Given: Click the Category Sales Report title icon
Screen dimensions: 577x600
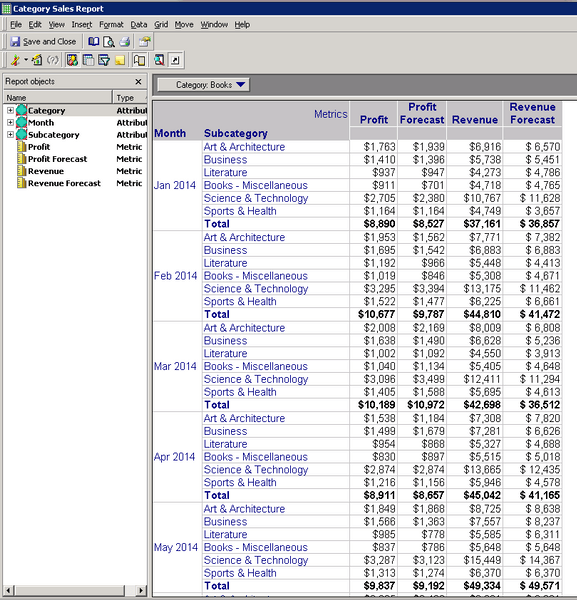Looking at the screenshot, I should point(7,8).
